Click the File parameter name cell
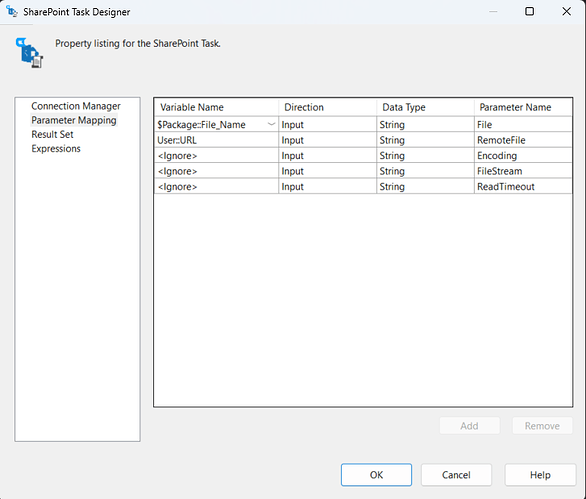The width and height of the screenshot is (586, 499). [523, 124]
